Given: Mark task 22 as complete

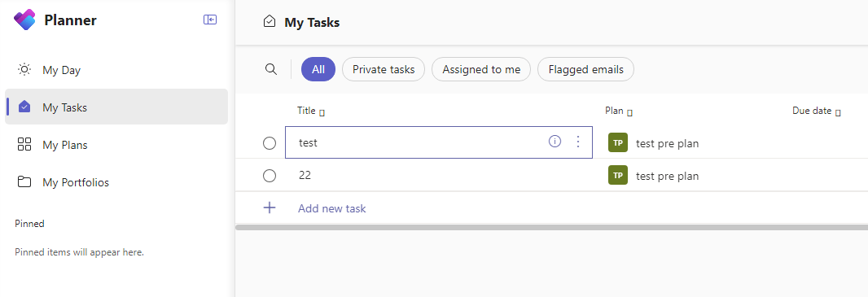Looking at the screenshot, I should [269, 176].
